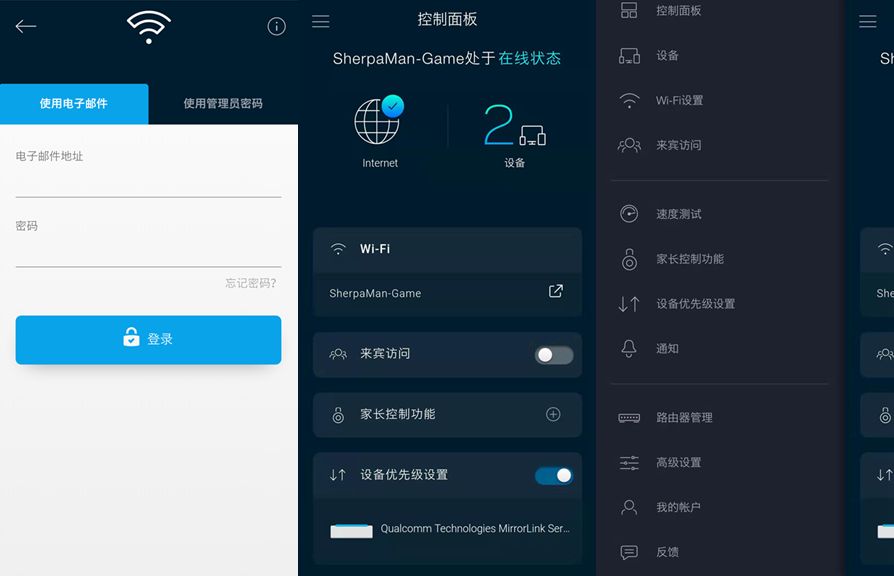This screenshot has height=576, width=894.
Task: Tap the guest people icon in side menu
Action: [629, 145]
